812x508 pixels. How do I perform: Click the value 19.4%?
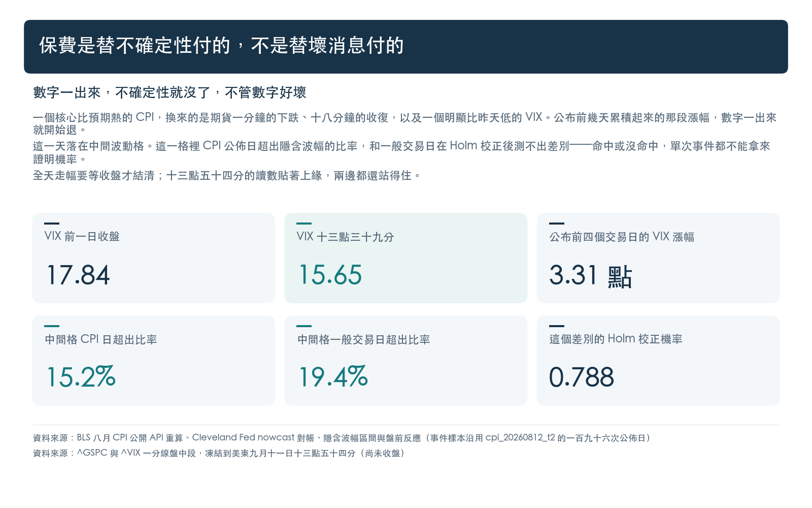[x=333, y=377]
